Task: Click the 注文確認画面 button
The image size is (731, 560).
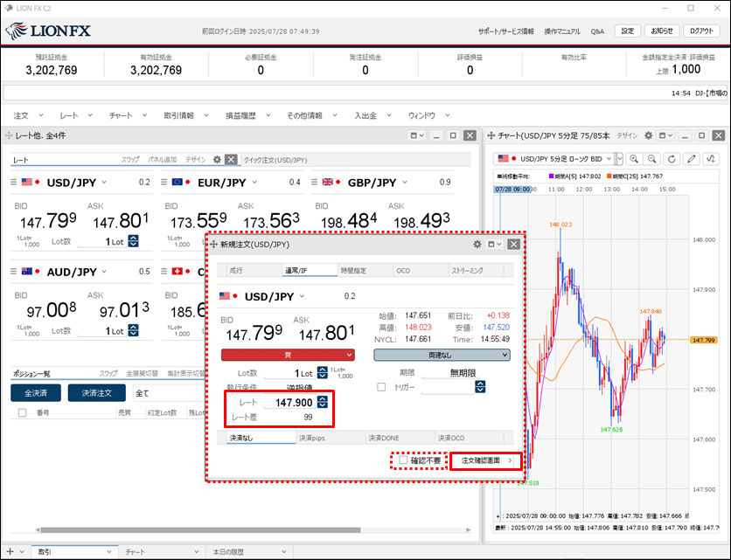Action: pyautogui.click(x=485, y=460)
